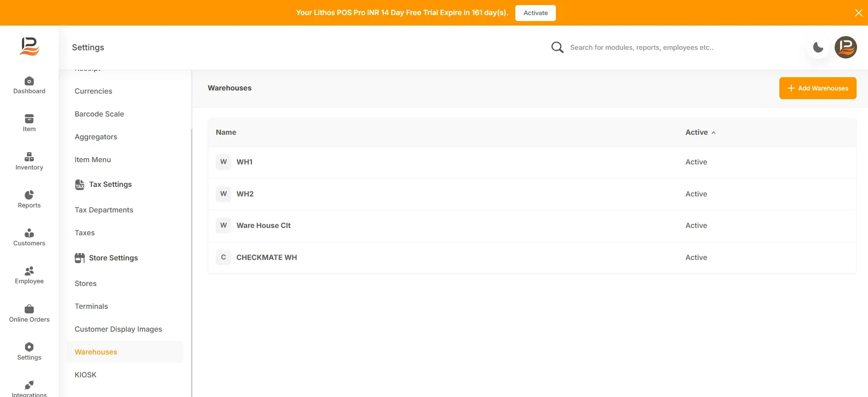Screen dimensions: 868x397
Task: Sort by the Active column header arrow
Action: [x=714, y=132]
